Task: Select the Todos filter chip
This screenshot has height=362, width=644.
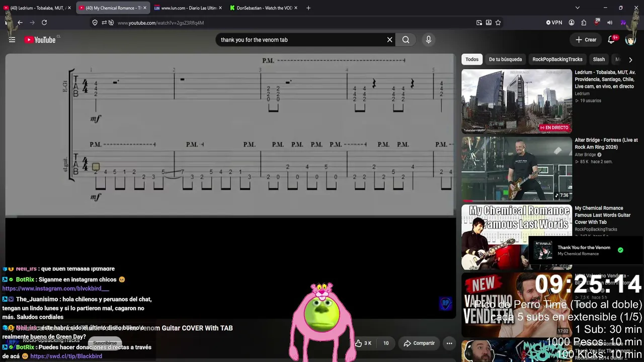Action: click(472, 59)
